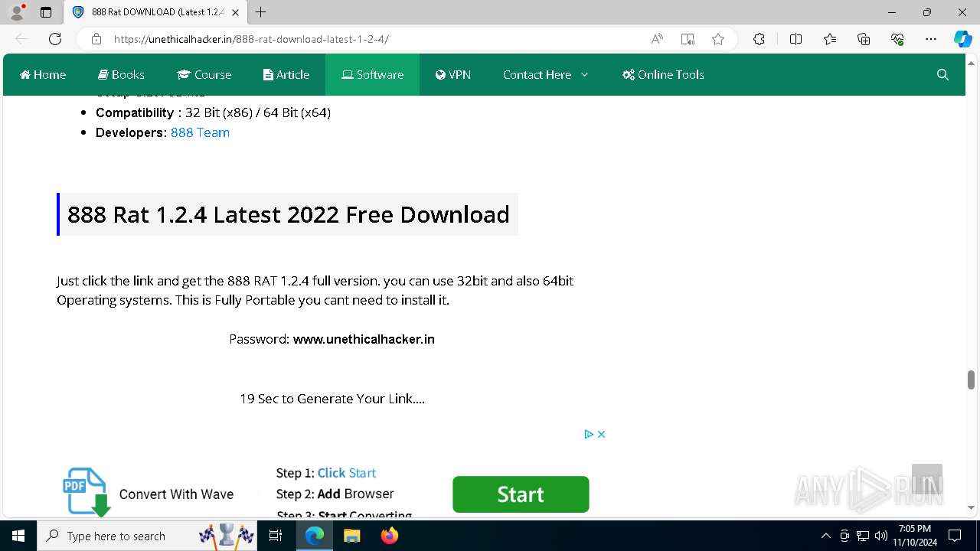980x551 pixels.
Task: Open Online Tools menu item
Action: pos(663,74)
